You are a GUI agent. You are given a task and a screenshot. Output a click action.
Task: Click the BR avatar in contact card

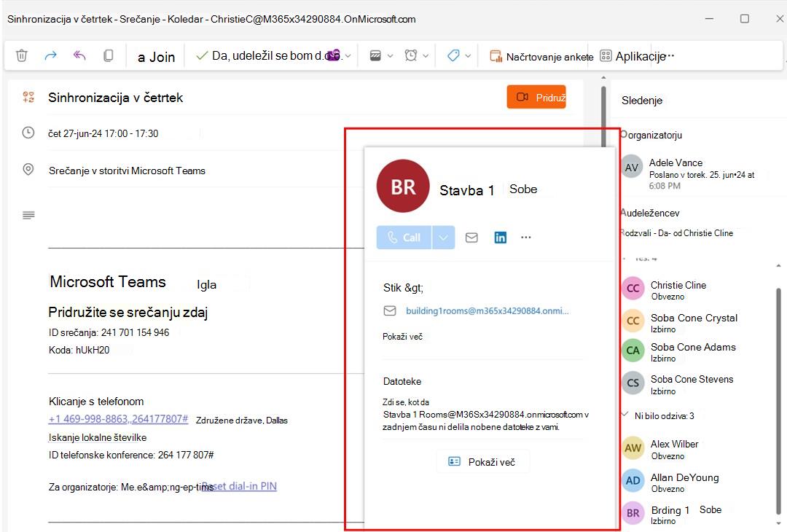pos(403,187)
